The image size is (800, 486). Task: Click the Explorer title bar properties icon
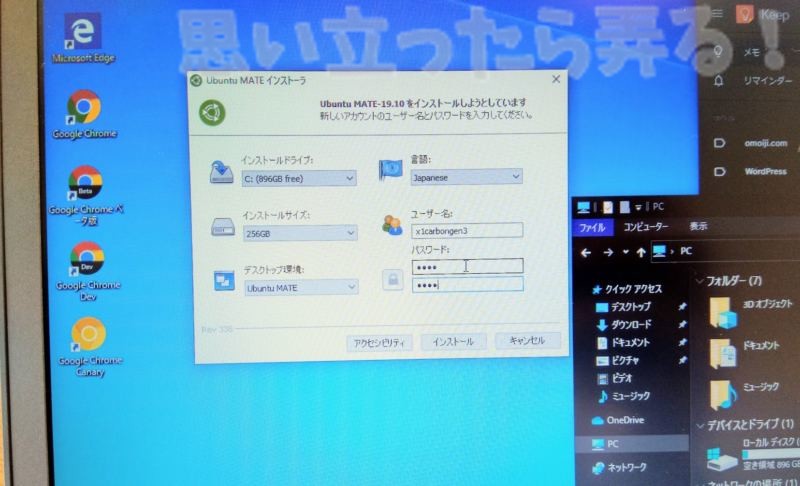[x=608, y=207]
